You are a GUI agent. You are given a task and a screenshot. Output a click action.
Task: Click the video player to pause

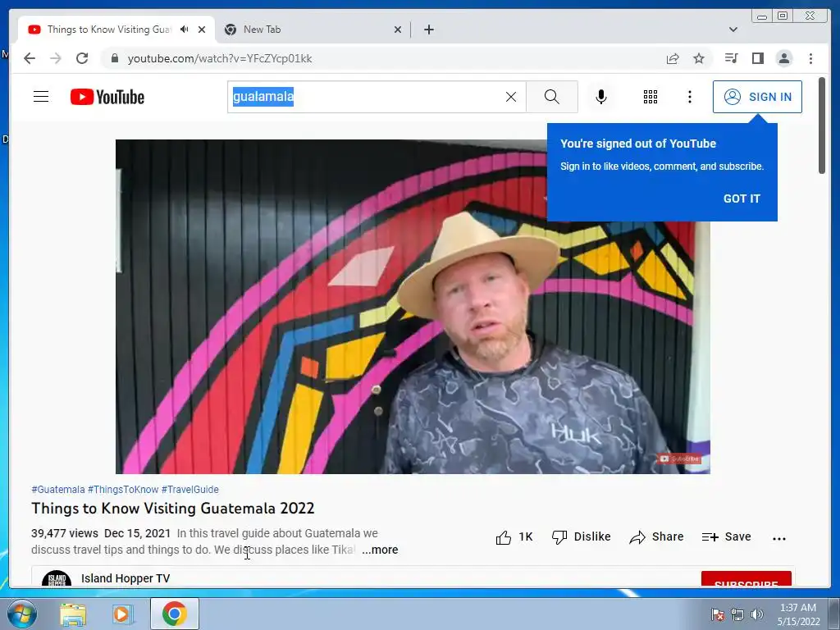413,307
